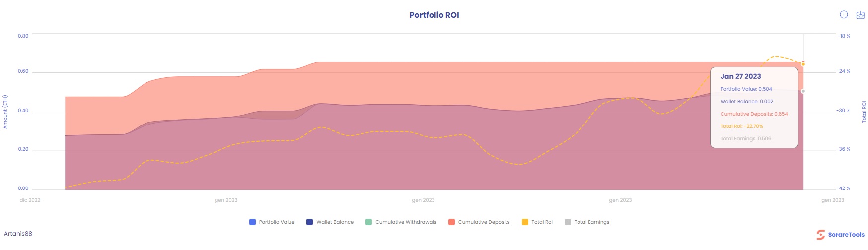Toggle Cumulative Deposits legend text

(x=484, y=222)
